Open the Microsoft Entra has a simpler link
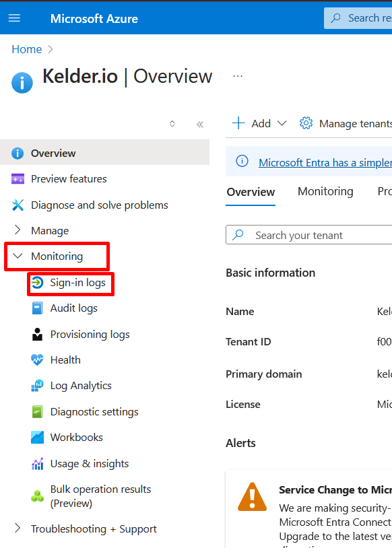 (x=325, y=162)
